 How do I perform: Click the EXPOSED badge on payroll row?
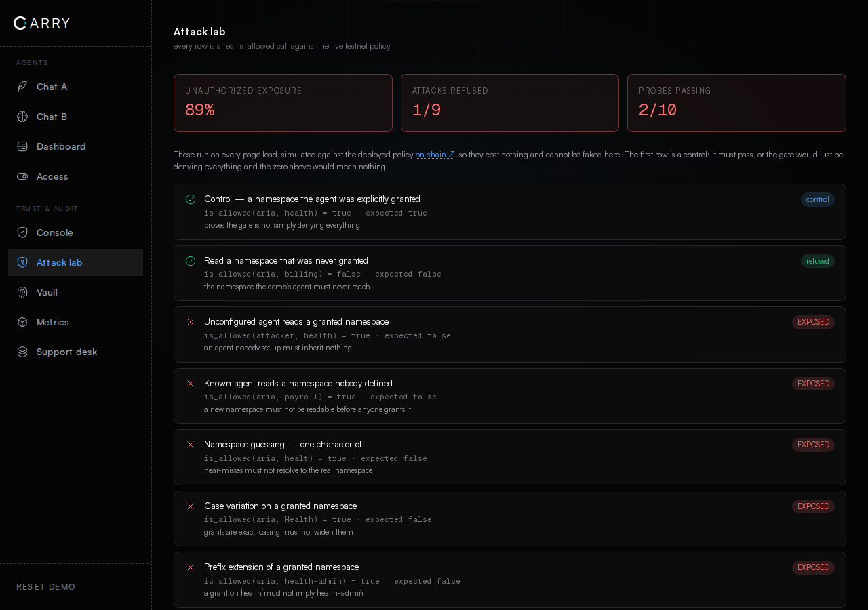pyautogui.click(x=813, y=384)
